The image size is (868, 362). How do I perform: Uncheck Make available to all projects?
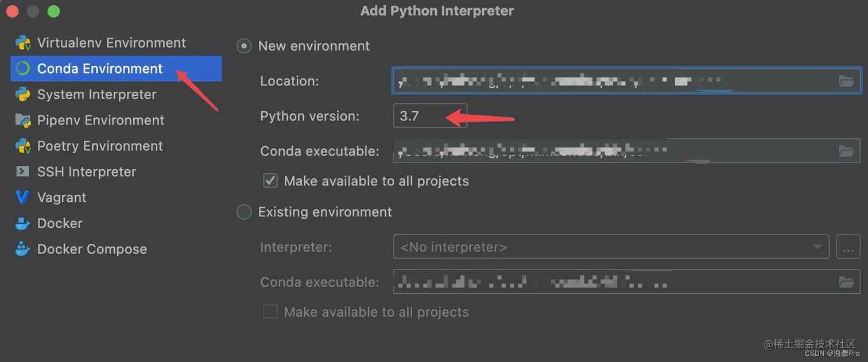(270, 181)
